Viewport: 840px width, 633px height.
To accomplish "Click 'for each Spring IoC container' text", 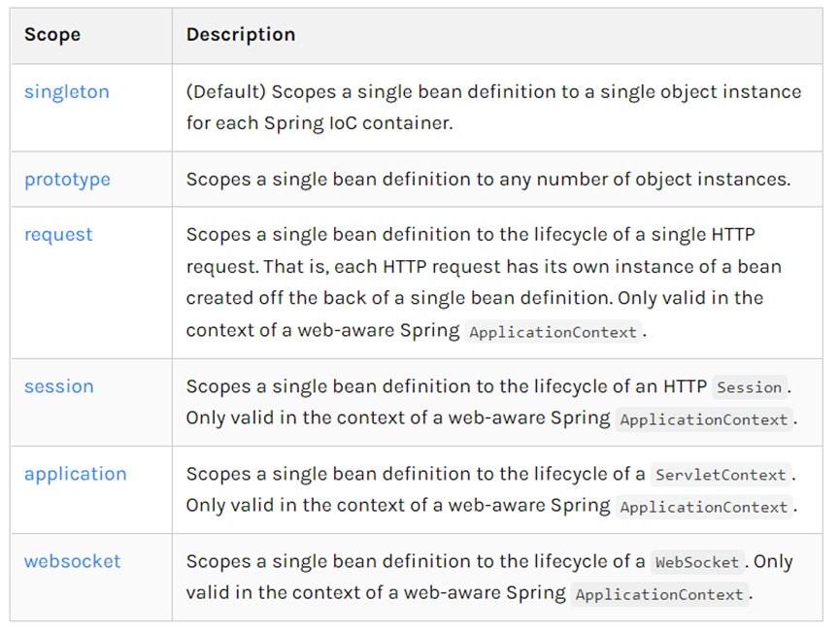I will tap(319, 123).
